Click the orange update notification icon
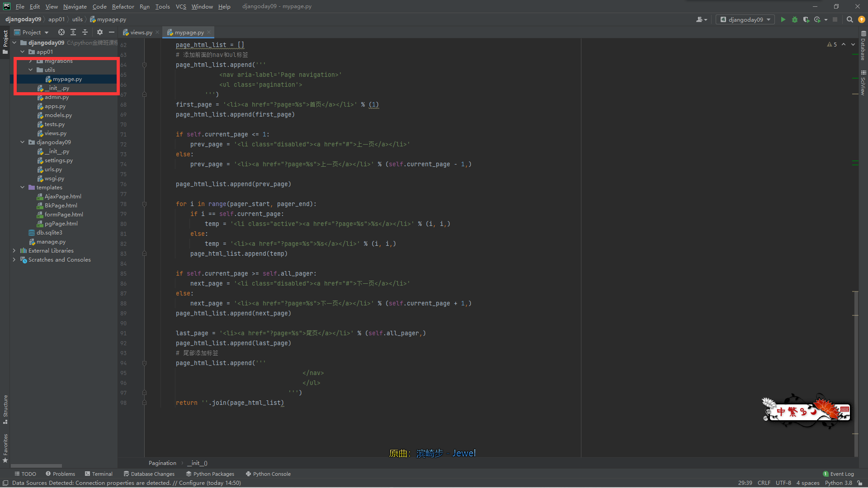Image resolution: width=868 pixels, height=488 pixels. (x=862, y=19)
